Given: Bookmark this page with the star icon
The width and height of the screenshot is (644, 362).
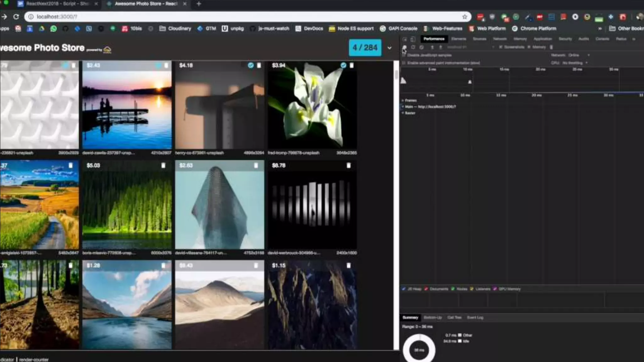Looking at the screenshot, I should pyautogui.click(x=464, y=17).
